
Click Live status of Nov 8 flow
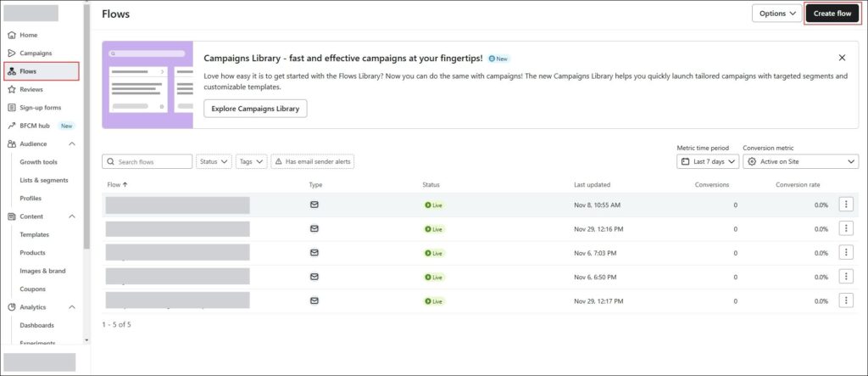pos(434,205)
